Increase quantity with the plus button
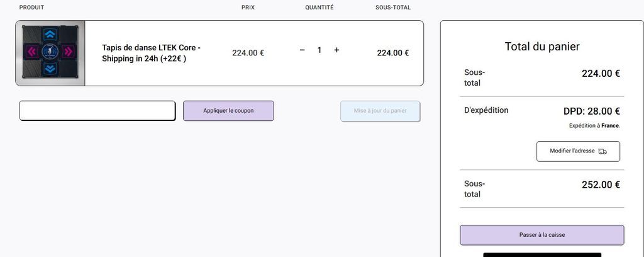 click(336, 50)
